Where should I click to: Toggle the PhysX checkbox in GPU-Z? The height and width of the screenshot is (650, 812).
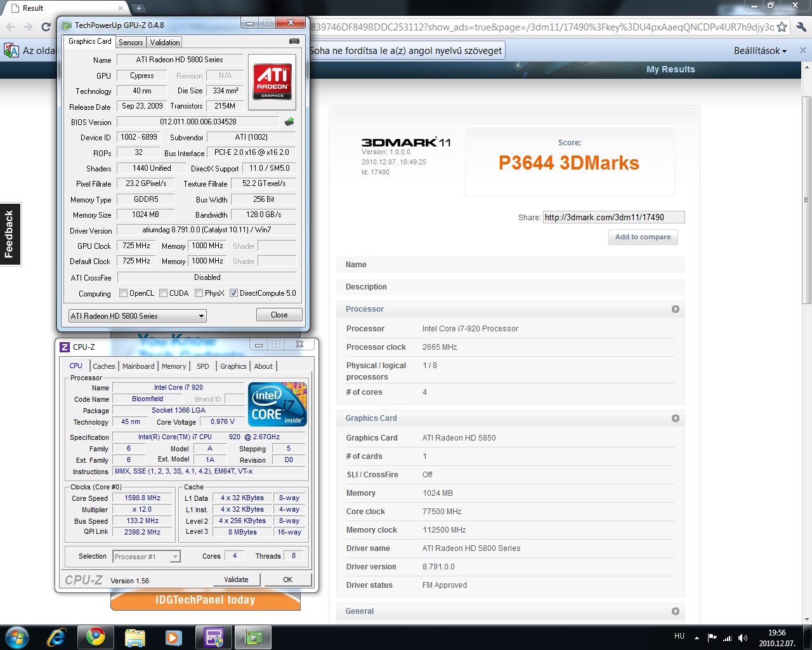pos(199,293)
